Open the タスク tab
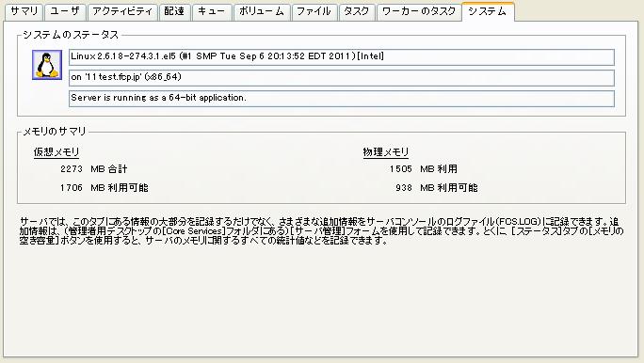 coord(357,11)
